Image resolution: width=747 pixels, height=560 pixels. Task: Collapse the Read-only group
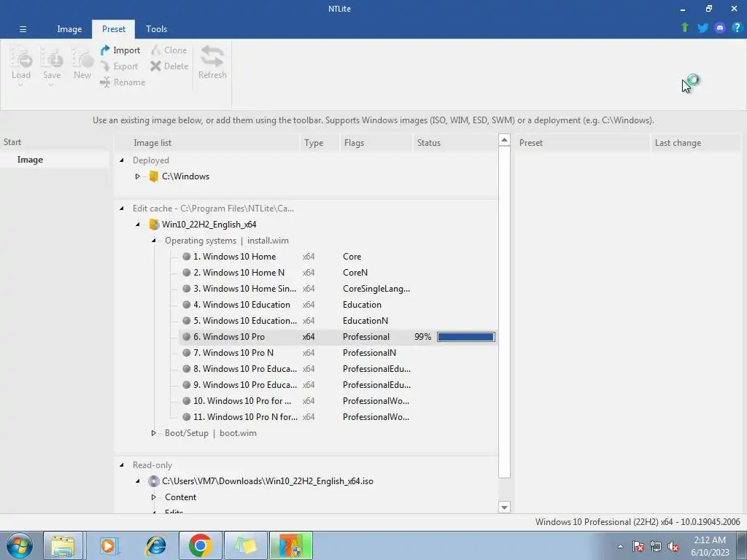tap(122, 465)
